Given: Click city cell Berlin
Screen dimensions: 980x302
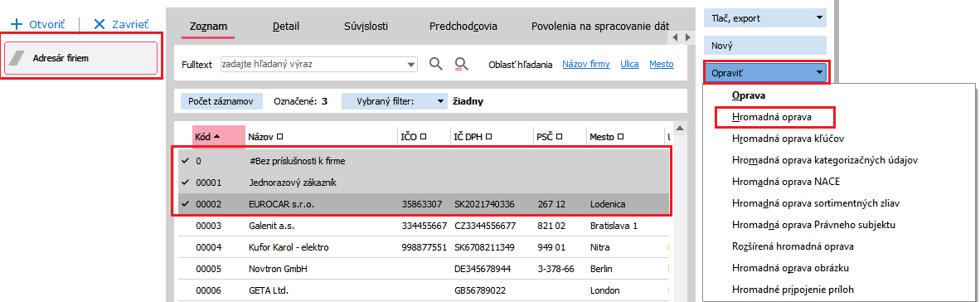Looking at the screenshot, I should (600, 269).
